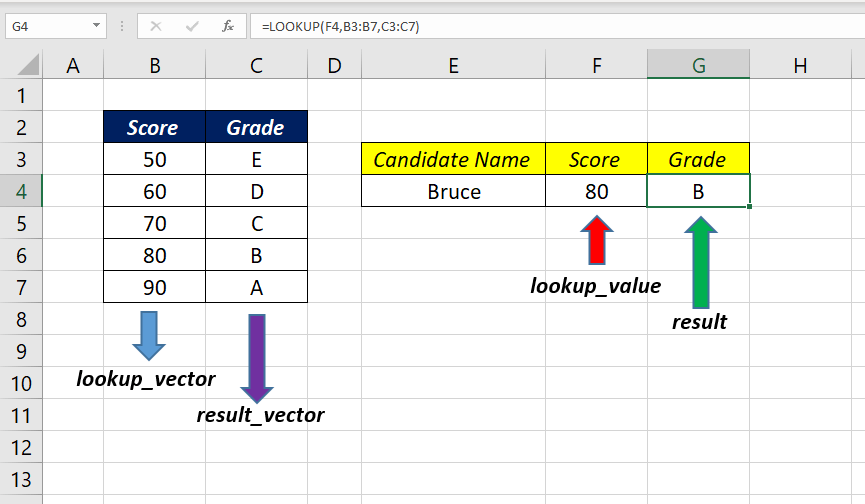Select the cell containing Bruce
The width and height of the screenshot is (865, 504).
point(453,191)
